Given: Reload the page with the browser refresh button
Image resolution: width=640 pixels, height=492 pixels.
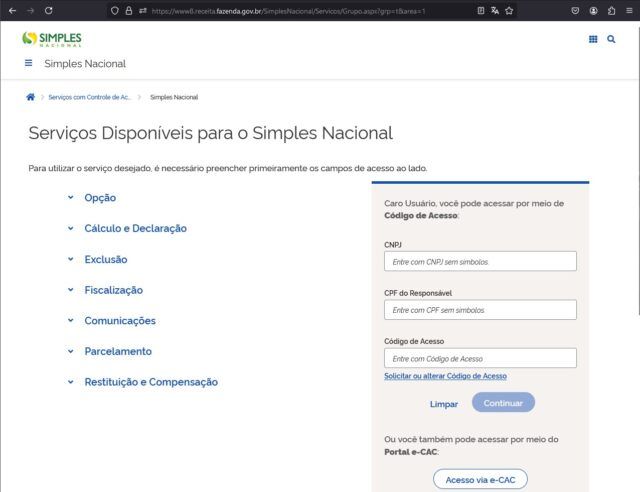Looking at the screenshot, I should [x=48, y=10].
